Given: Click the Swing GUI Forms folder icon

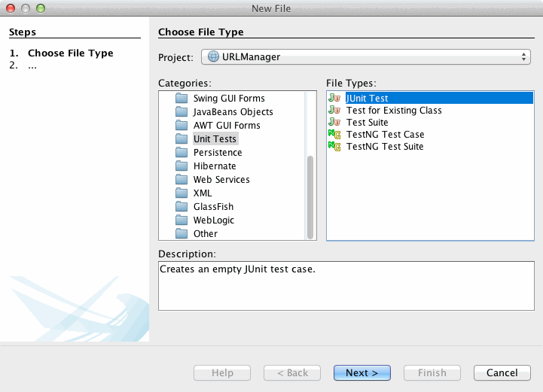Looking at the screenshot, I should 181,99.
